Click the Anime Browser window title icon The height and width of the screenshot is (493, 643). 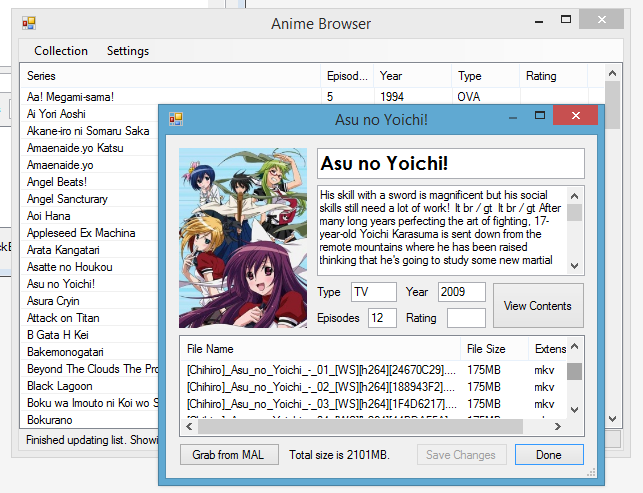click(29, 23)
